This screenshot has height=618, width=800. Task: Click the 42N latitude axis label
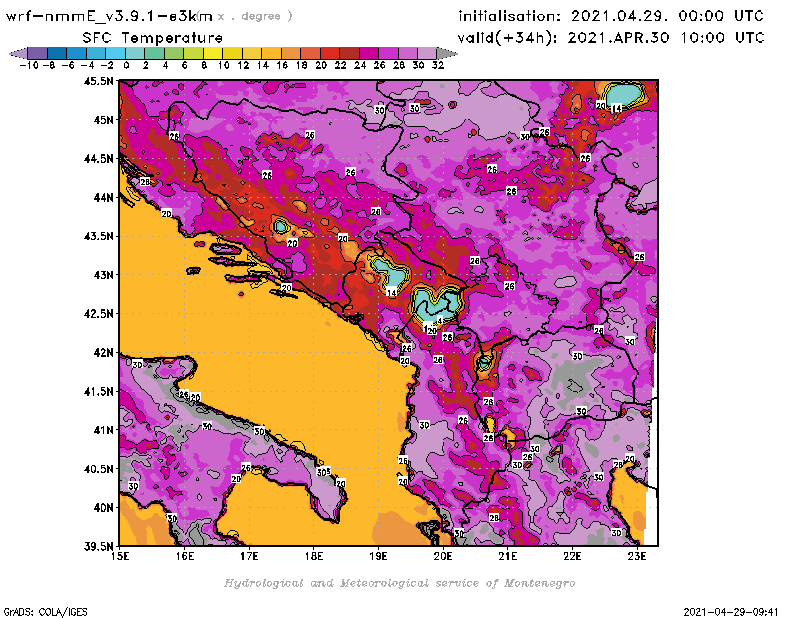(102, 352)
